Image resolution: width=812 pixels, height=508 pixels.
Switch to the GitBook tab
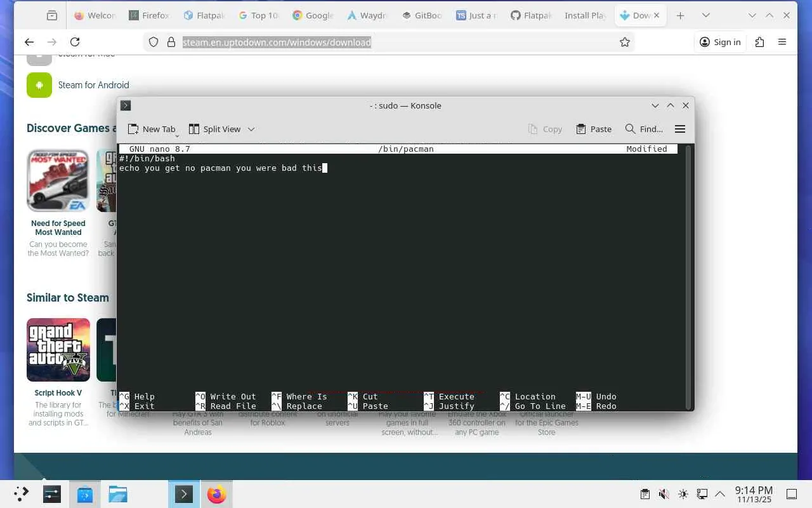(422, 15)
